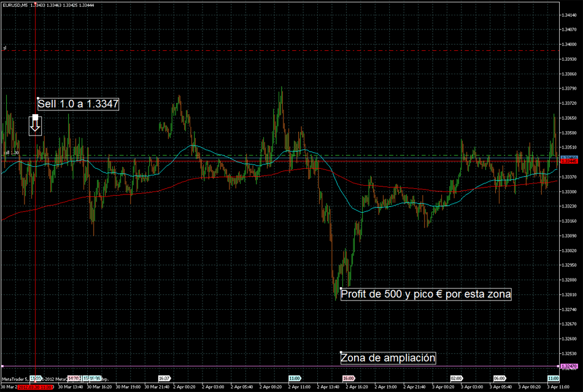Click the pink 16:00 time marker
The width and height of the screenshot is (583, 392).
tap(349, 379)
